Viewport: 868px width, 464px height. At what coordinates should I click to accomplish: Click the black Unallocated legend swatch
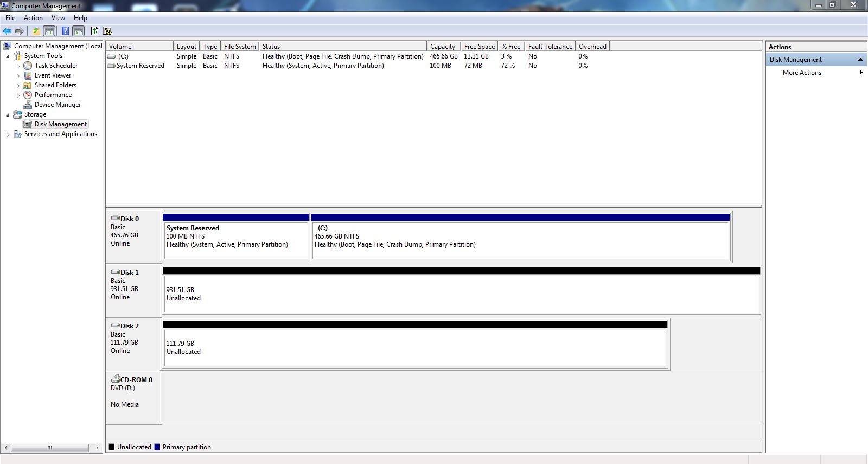click(112, 447)
